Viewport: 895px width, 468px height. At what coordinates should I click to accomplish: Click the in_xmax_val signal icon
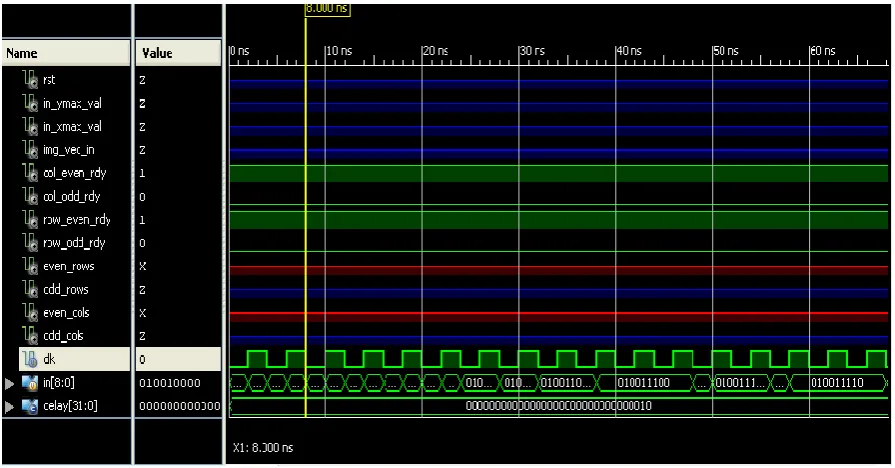(30, 126)
